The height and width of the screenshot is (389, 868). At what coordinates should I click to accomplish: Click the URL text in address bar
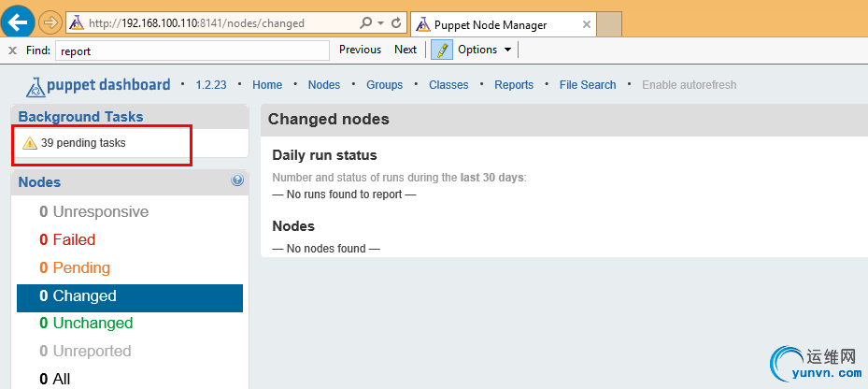tap(196, 23)
